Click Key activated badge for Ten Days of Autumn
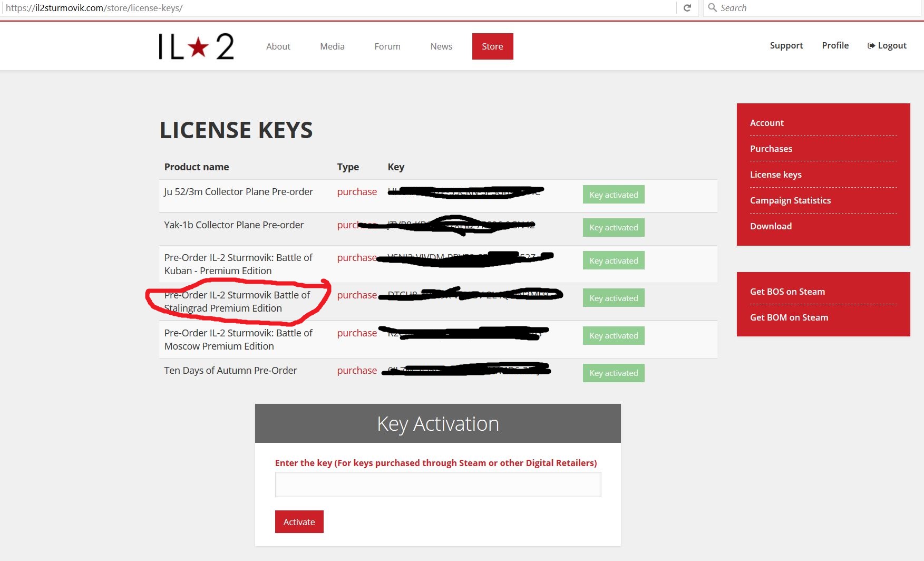The image size is (924, 561). (x=614, y=373)
